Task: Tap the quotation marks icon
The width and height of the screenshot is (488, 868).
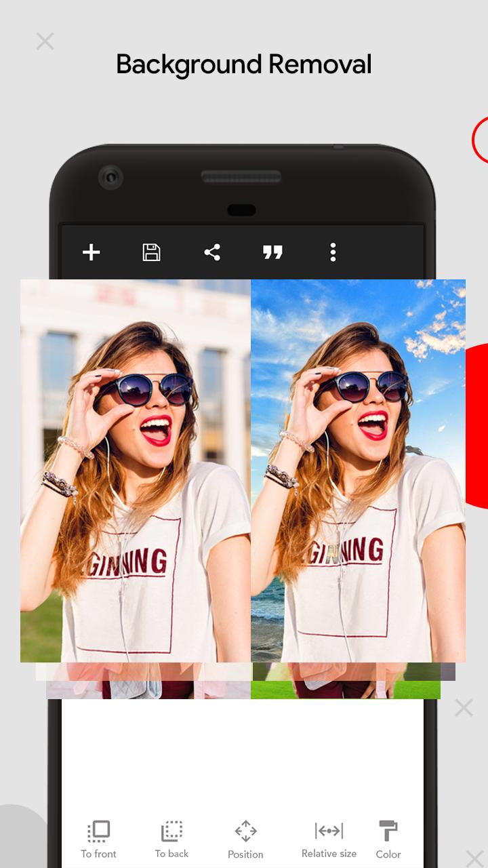Action: [x=272, y=253]
